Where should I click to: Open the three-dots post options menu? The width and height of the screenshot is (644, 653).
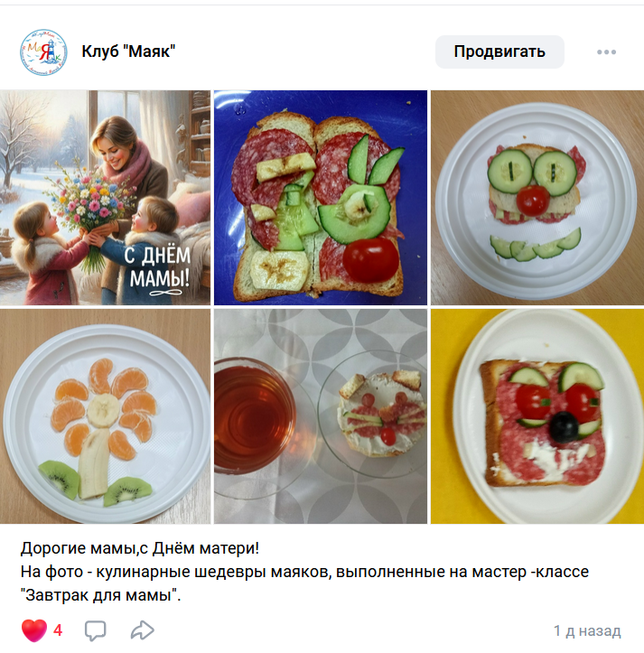tap(606, 52)
